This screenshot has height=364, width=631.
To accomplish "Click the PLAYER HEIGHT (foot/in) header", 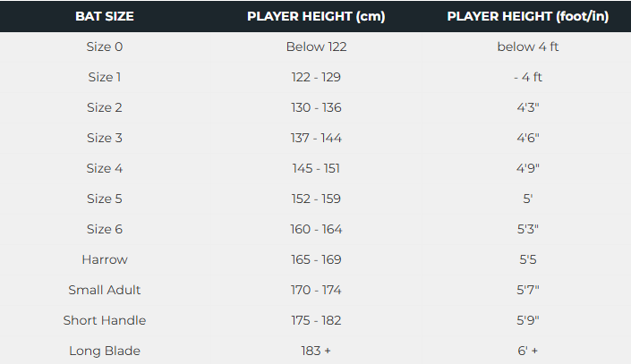I will (x=528, y=17).
